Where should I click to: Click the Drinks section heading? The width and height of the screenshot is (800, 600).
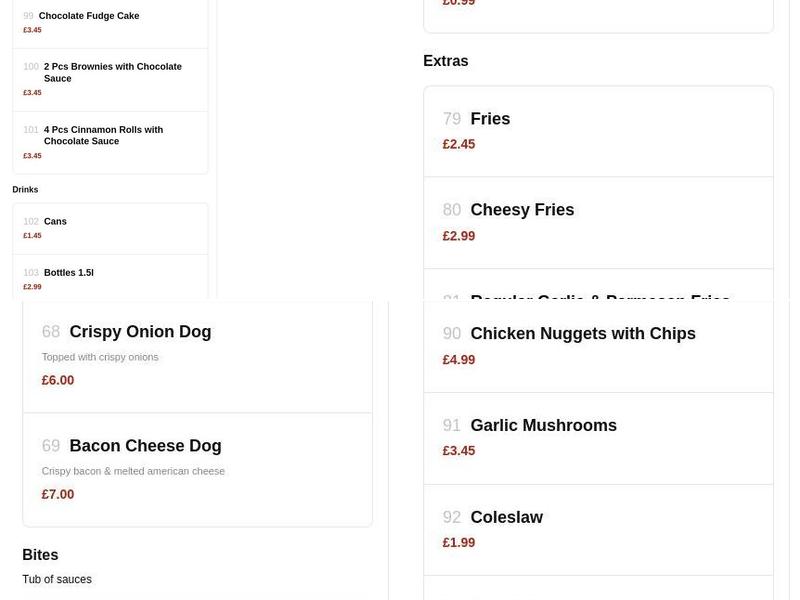coord(24,189)
